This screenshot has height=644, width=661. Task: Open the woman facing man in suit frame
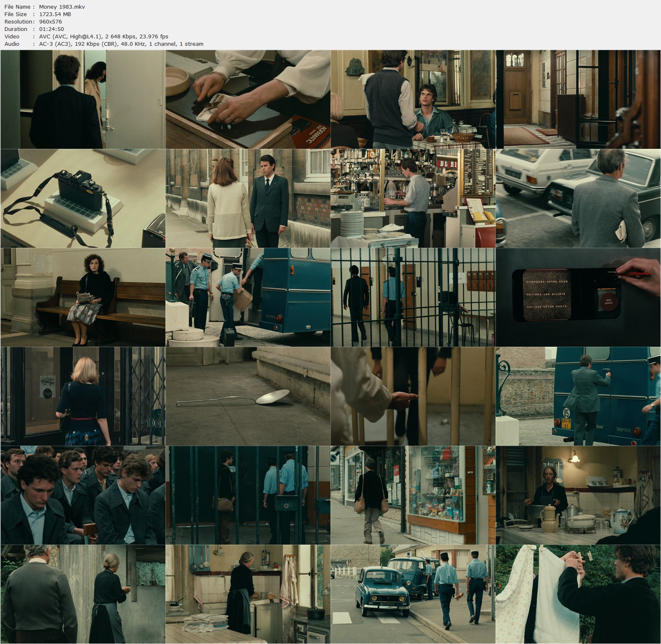click(x=248, y=198)
